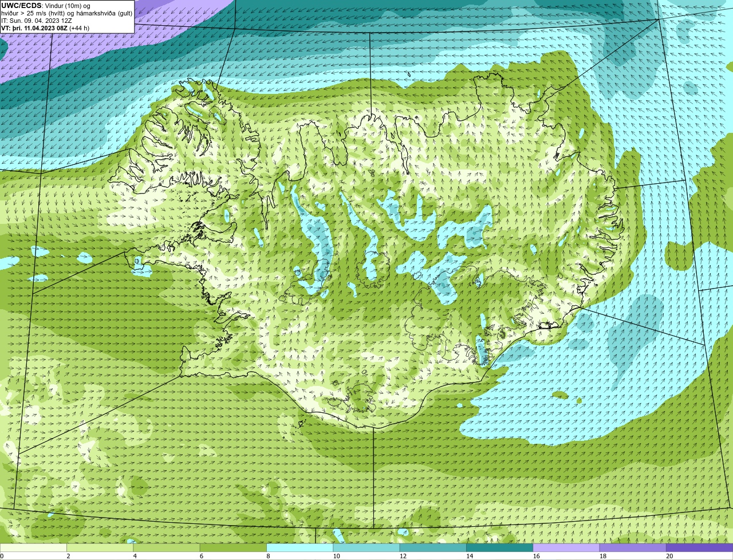This screenshot has width=733, height=560.
Task: Click the legend scale label '20'
Action: [669, 556]
